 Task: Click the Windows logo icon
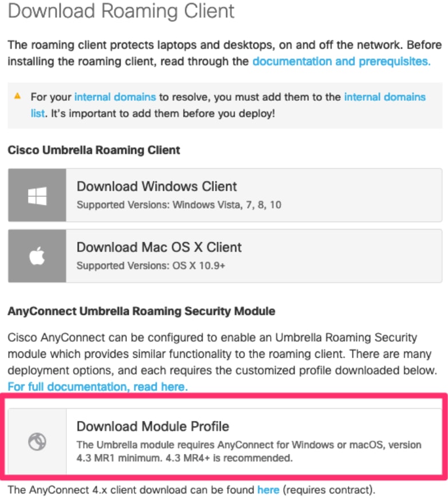[x=37, y=195]
